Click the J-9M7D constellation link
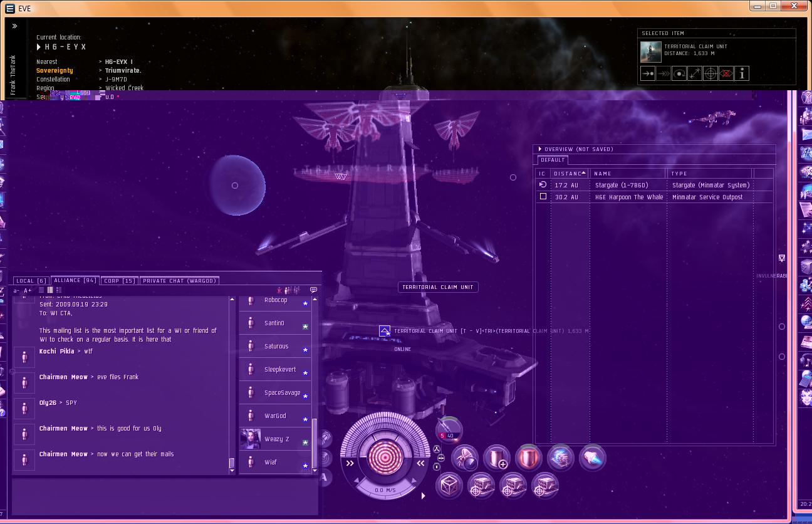 click(116, 80)
